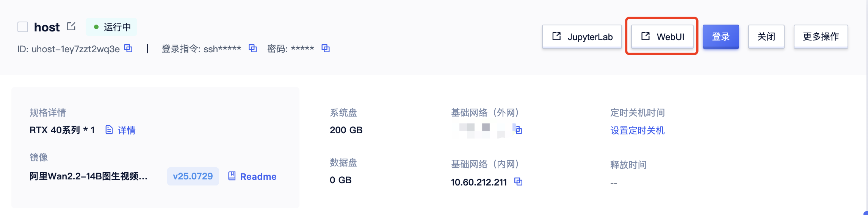Open the 更多操作 menu
This screenshot has width=868, height=215.
click(821, 37)
